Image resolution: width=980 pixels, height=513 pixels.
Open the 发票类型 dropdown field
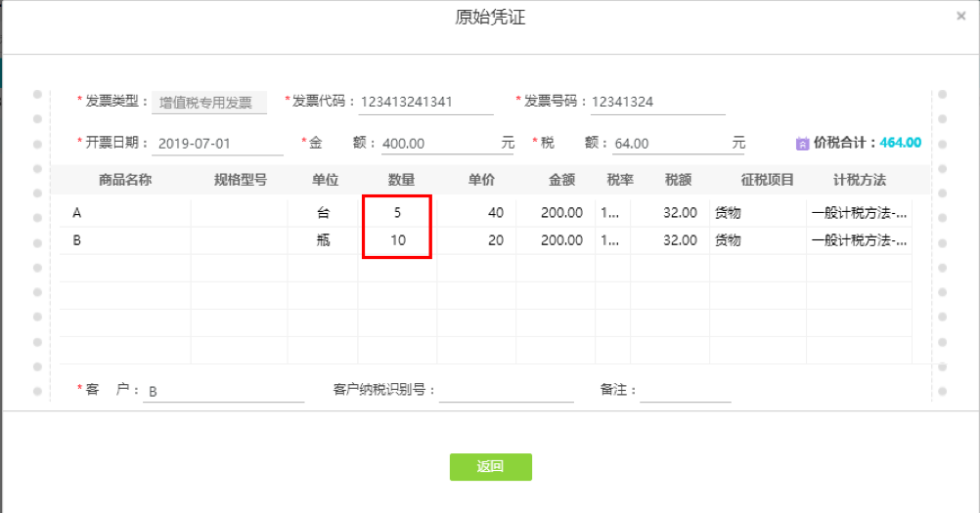208,103
